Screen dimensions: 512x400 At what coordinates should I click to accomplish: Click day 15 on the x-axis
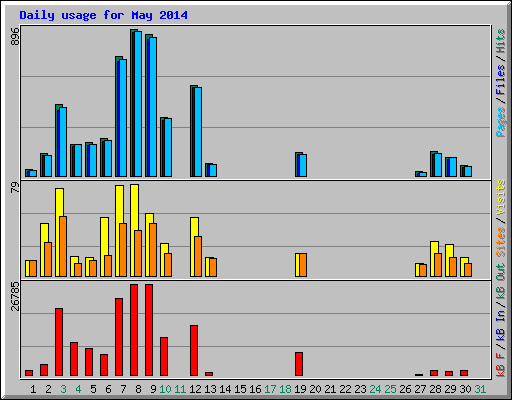tap(240, 389)
